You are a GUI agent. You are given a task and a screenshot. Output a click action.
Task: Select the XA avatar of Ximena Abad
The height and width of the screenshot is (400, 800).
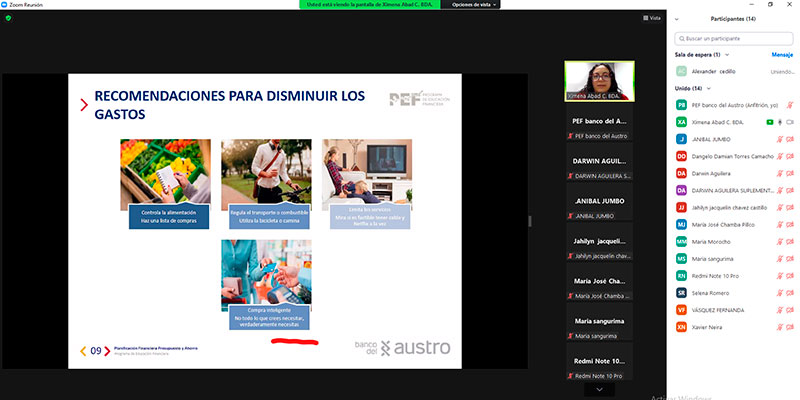(x=681, y=122)
